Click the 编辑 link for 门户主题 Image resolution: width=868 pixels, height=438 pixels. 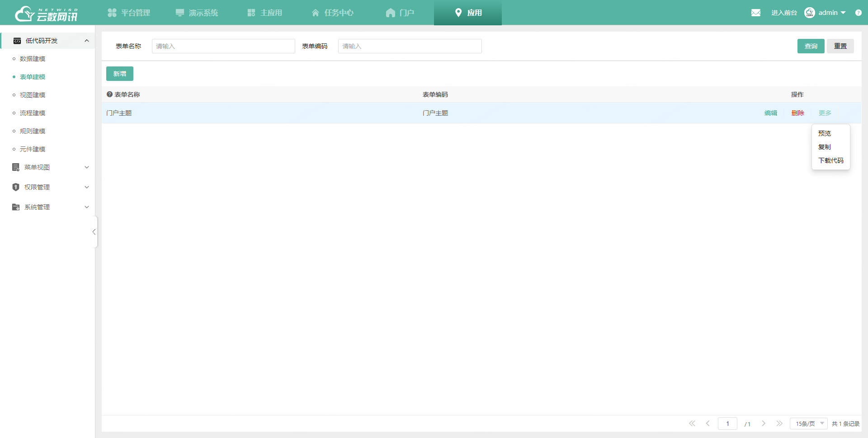pyautogui.click(x=770, y=113)
